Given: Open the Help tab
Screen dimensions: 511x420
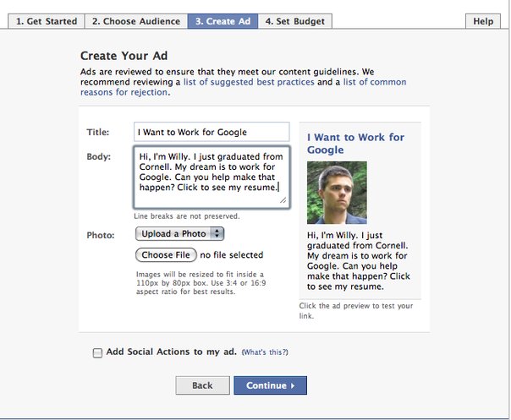Looking at the screenshot, I should tap(483, 21).
